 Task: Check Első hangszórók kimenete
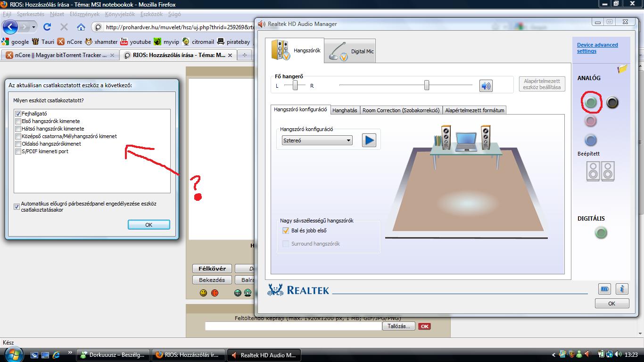pos(18,121)
